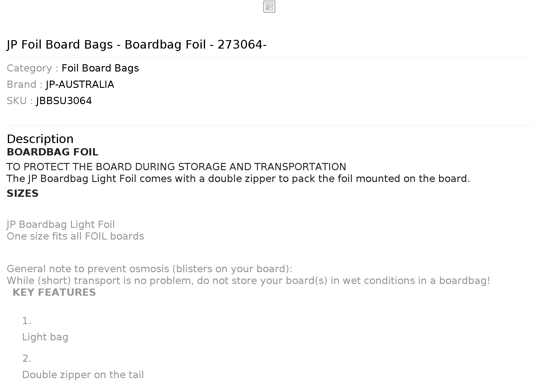Click the SKU label text
This screenshot has width=539, height=392.
pos(20,101)
